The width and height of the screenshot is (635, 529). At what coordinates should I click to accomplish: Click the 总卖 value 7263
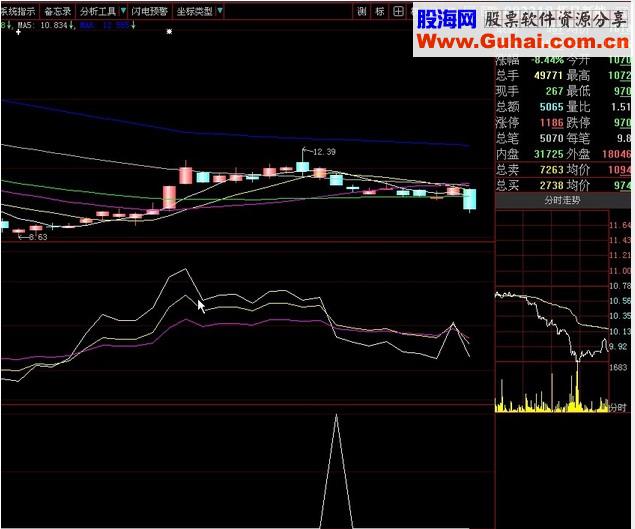(551, 170)
